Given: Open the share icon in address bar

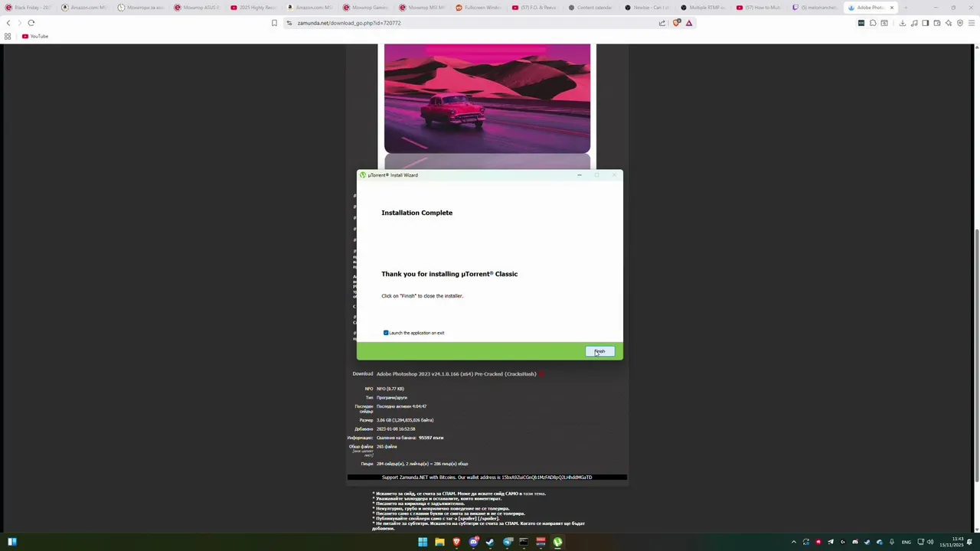Looking at the screenshot, I should (661, 23).
